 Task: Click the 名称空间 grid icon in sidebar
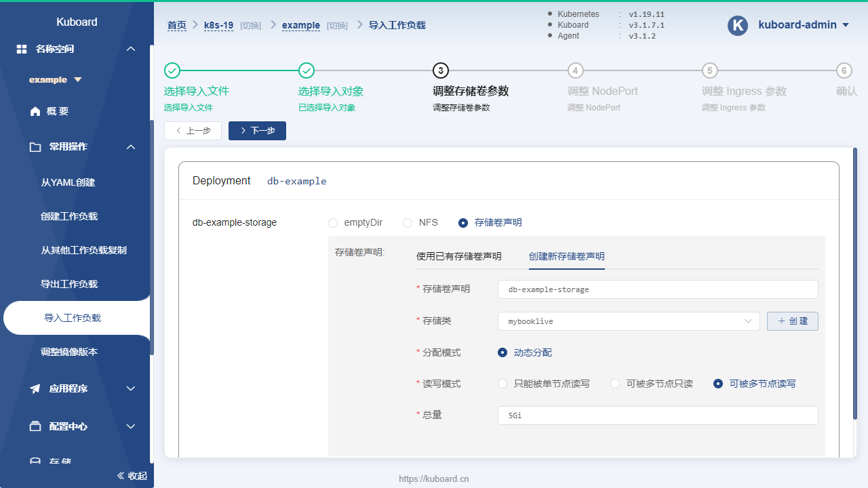click(x=22, y=49)
